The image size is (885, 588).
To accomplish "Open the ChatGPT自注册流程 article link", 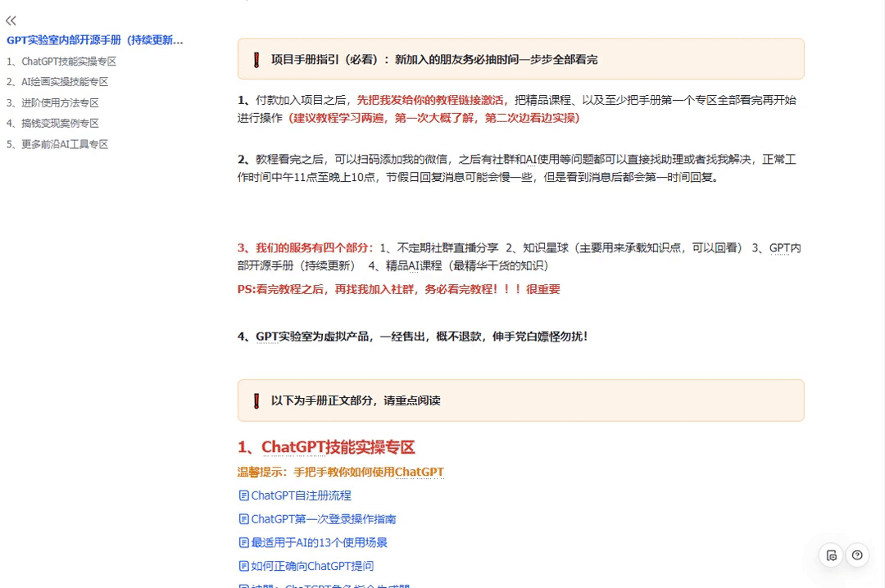I will 302,495.
